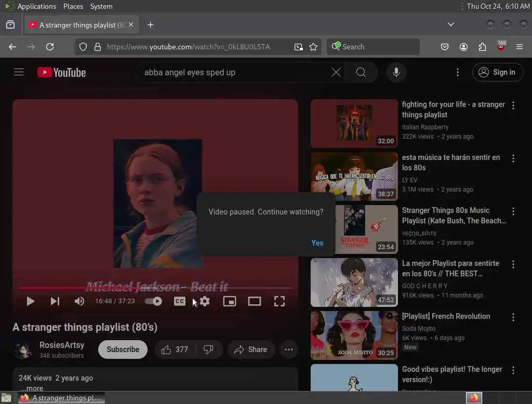Expand list all tabs chevron

point(451,24)
